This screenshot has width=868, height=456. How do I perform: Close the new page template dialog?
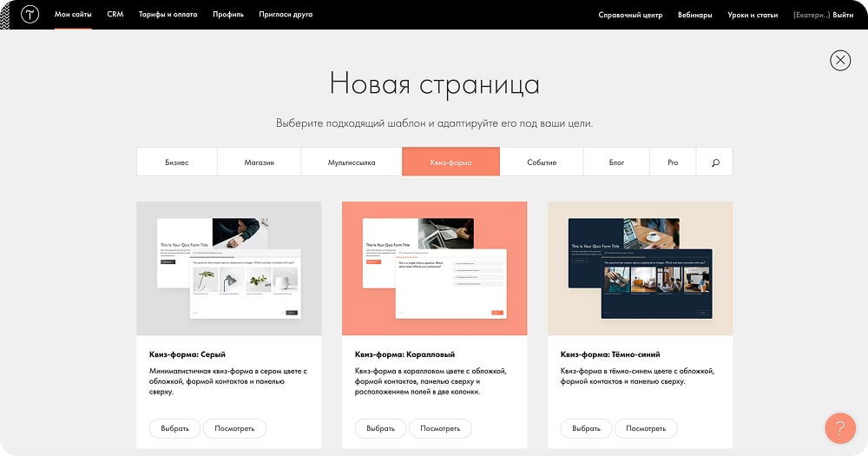tap(840, 60)
